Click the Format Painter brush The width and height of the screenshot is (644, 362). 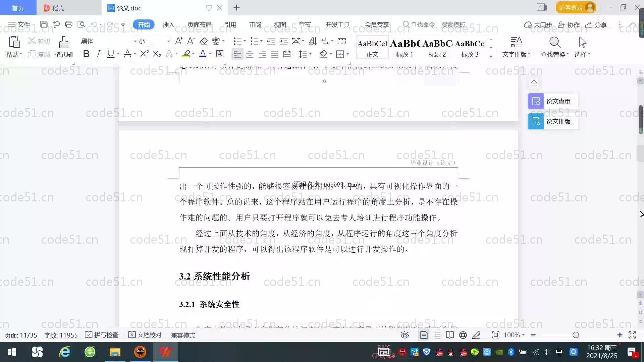pyautogui.click(x=64, y=43)
